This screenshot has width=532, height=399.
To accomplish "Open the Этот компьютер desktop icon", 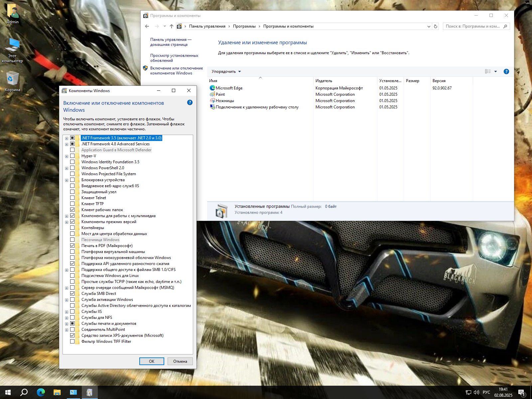I will [13, 50].
